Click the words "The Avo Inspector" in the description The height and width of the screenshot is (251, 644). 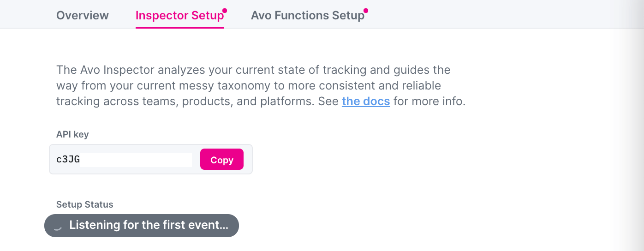[x=106, y=70]
